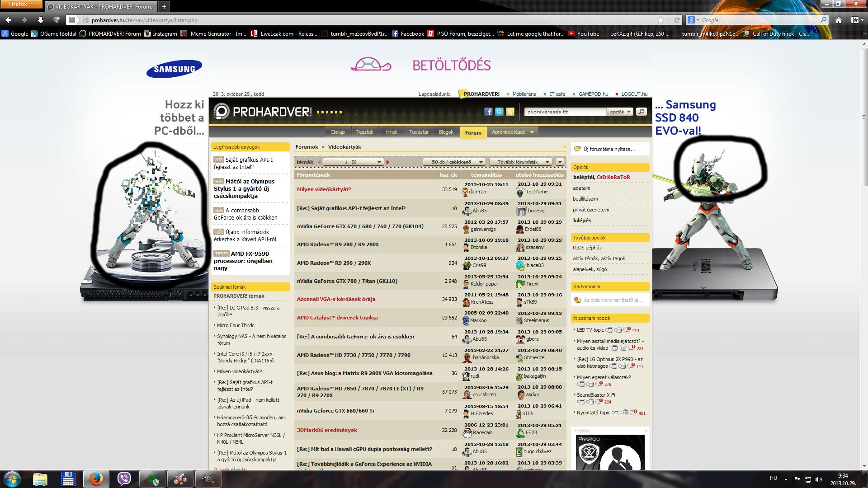Open the További fórumlisták dropdown
Image resolution: width=868 pixels, height=488 pixels.
[521, 162]
